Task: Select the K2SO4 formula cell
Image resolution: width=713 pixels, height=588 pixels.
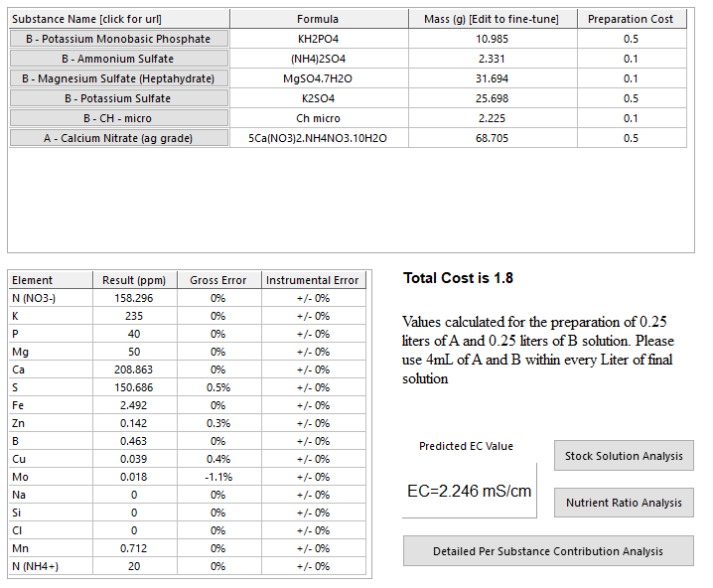Action: pyautogui.click(x=319, y=98)
